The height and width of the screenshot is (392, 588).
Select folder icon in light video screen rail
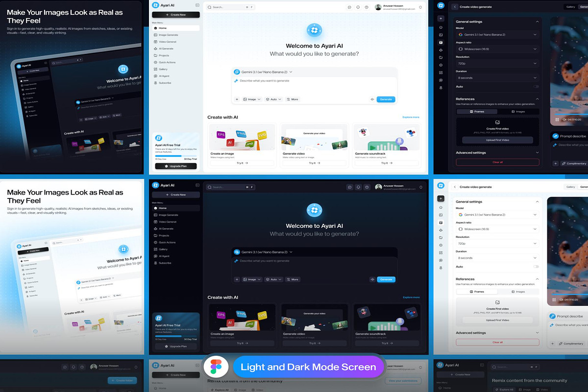(x=441, y=237)
